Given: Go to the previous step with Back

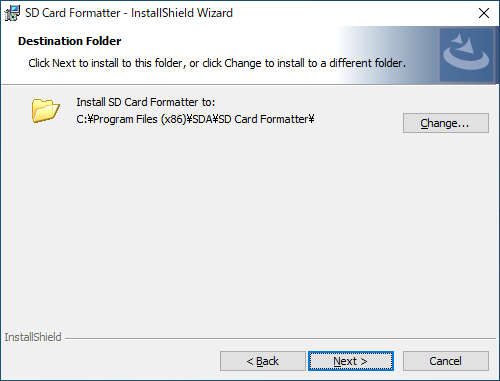Looking at the screenshot, I should tap(263, 361).
